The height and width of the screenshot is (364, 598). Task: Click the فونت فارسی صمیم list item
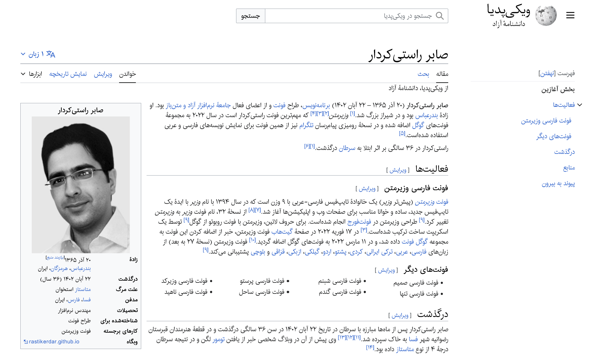[416, 283]
